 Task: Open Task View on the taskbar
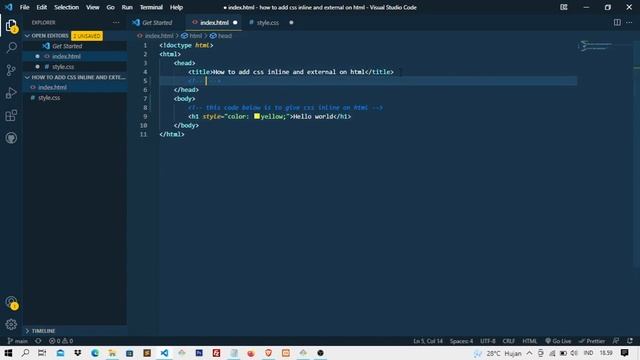pos(42,353)
